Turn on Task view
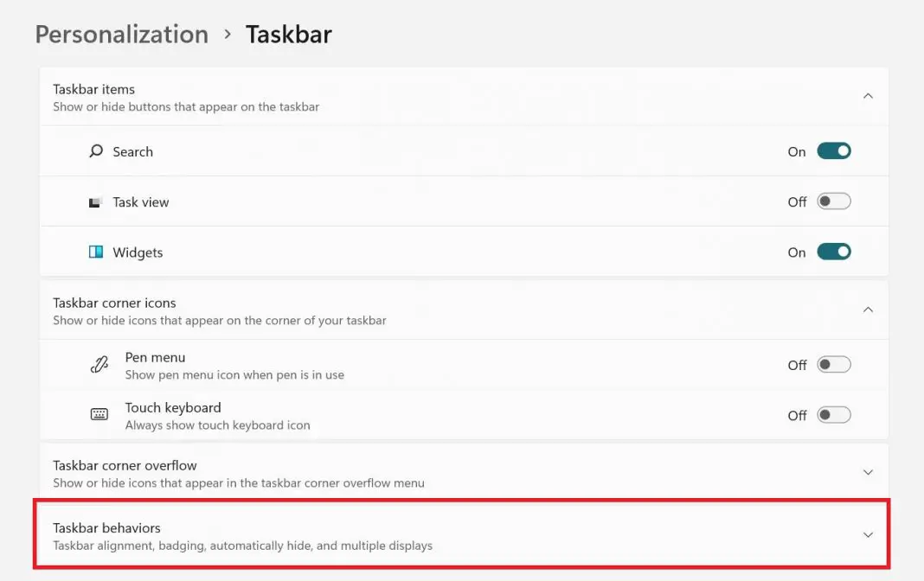 833,201
